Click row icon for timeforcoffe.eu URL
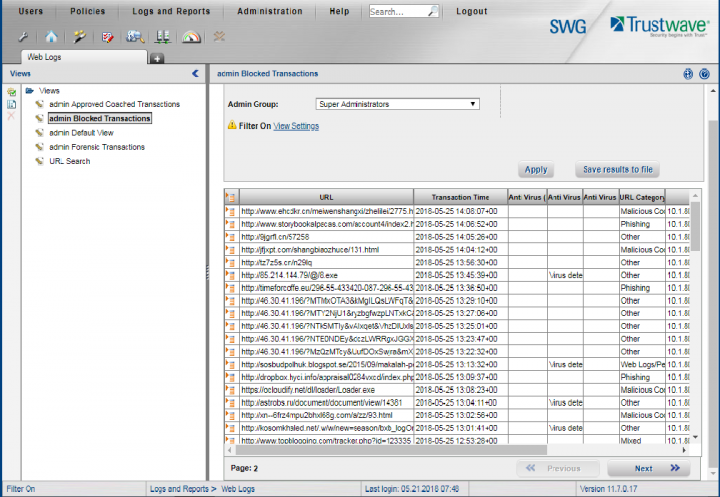Image resolution: width=720 pixels, height=497 pixels. (231, 288)
